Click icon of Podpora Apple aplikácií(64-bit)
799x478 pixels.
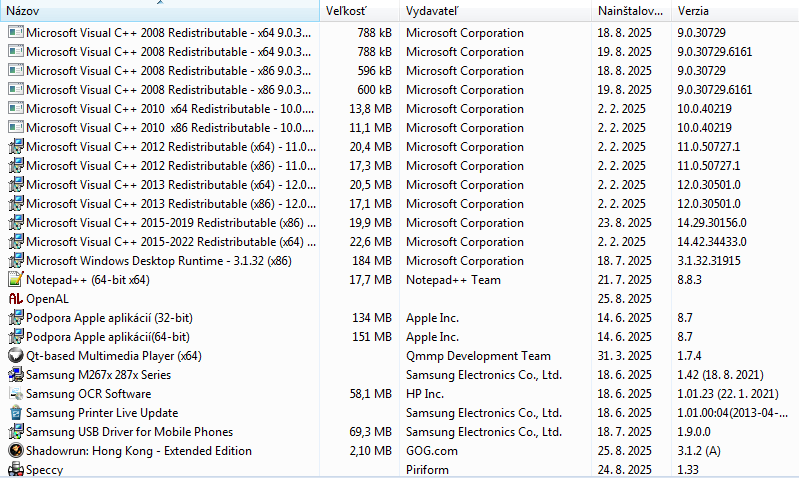[x=16, y=337]
